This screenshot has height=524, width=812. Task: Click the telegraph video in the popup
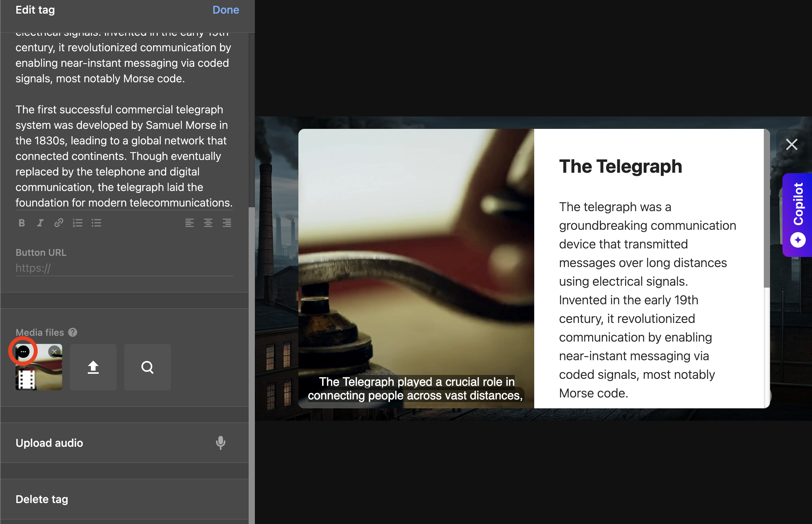point(416,269)
